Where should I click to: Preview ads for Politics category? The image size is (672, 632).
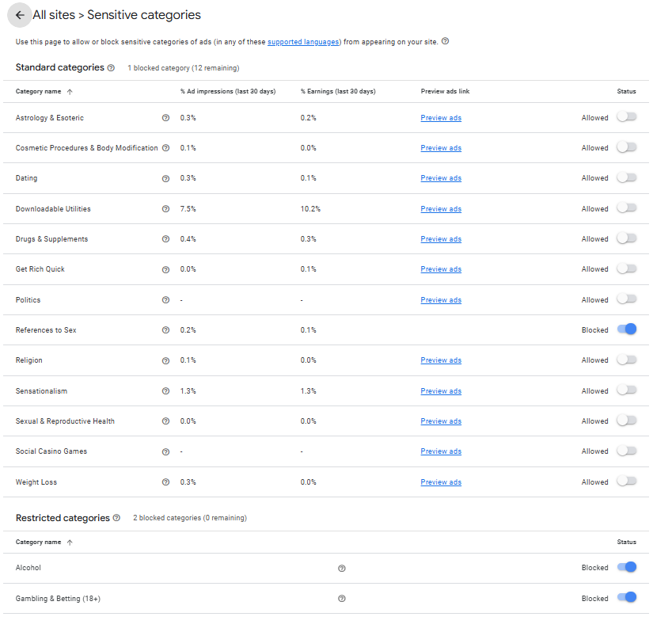pos(441,300)
